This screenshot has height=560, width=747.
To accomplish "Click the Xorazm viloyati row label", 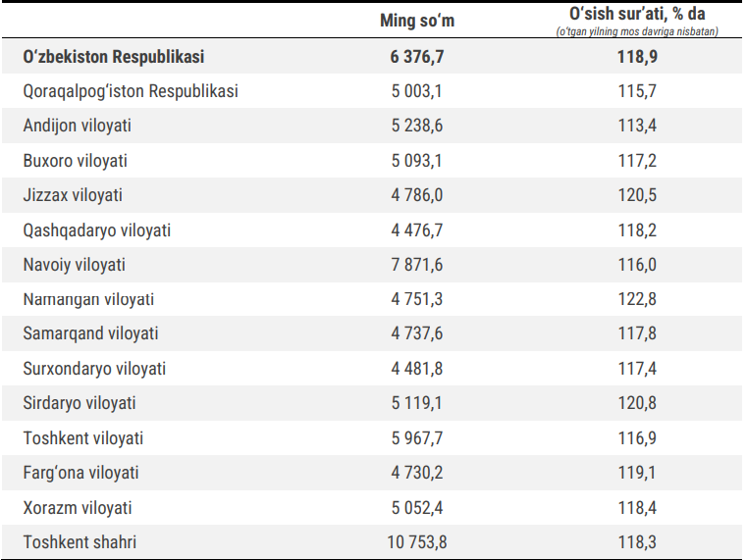I will click(x=78, y=508).
